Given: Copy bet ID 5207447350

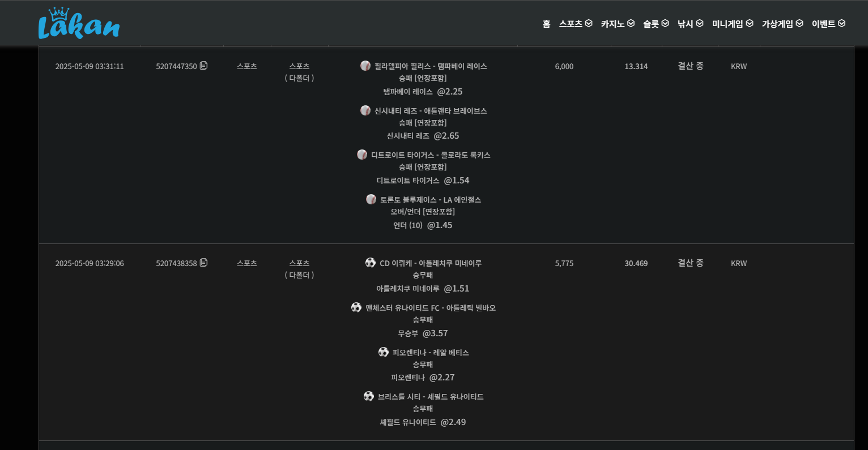Looking at the screenshot, I should (204, 66).
